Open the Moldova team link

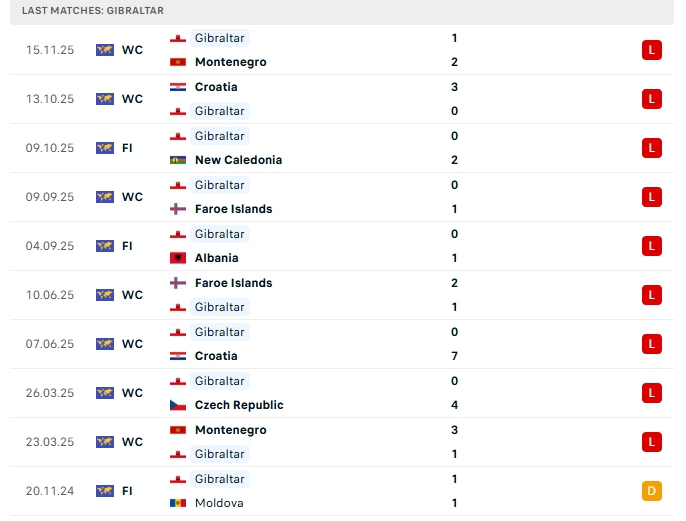pyautogui.click(x=219, y=503)
